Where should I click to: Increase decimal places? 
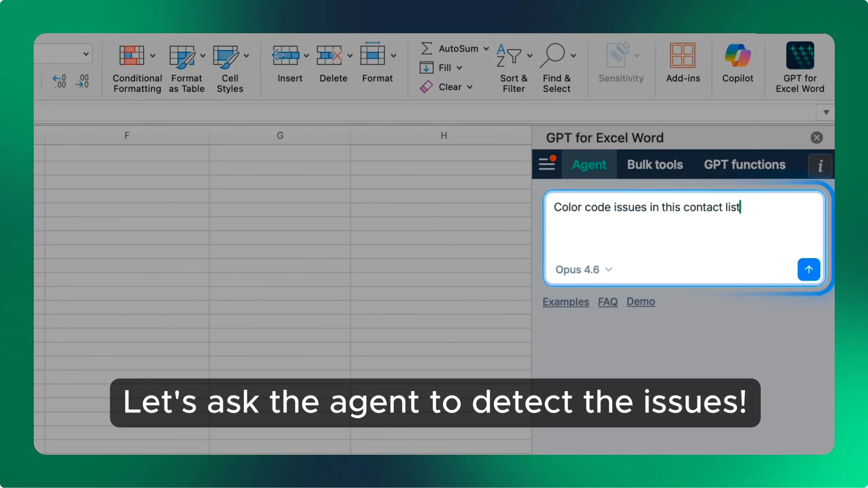pyautogui.click(x=60, y=81)
